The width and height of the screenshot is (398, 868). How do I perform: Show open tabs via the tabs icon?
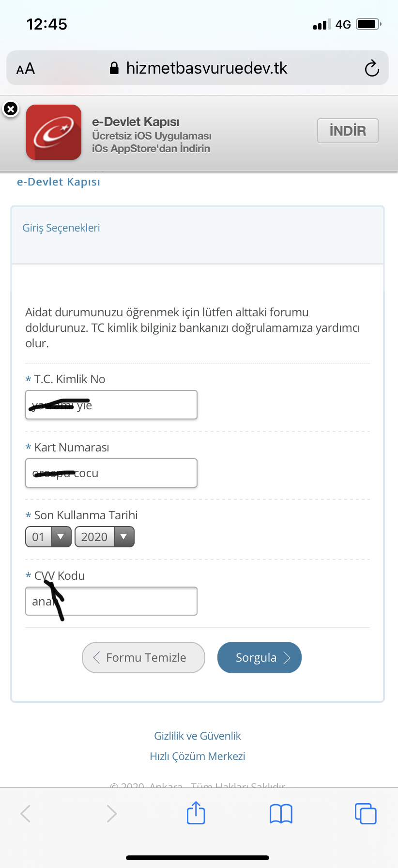click(x=366, y=813)
